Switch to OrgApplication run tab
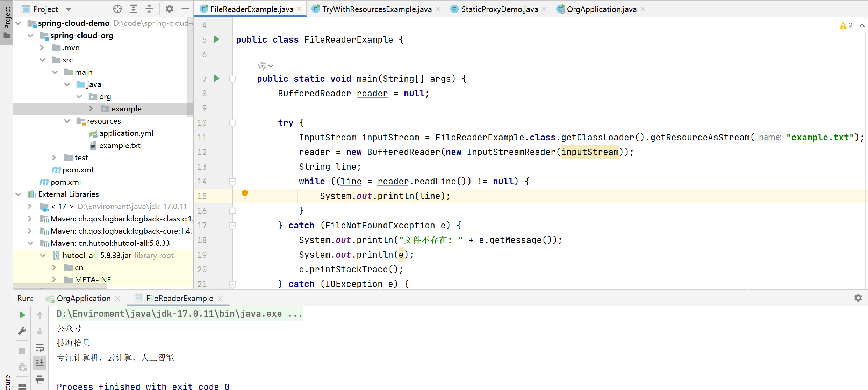868x390 pixels. [83, 298]
